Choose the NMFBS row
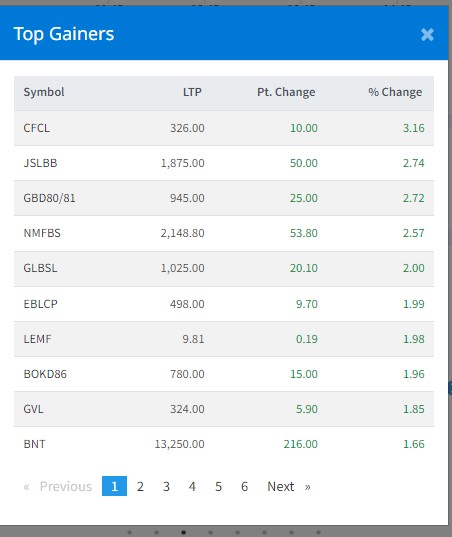 (224, 233)
